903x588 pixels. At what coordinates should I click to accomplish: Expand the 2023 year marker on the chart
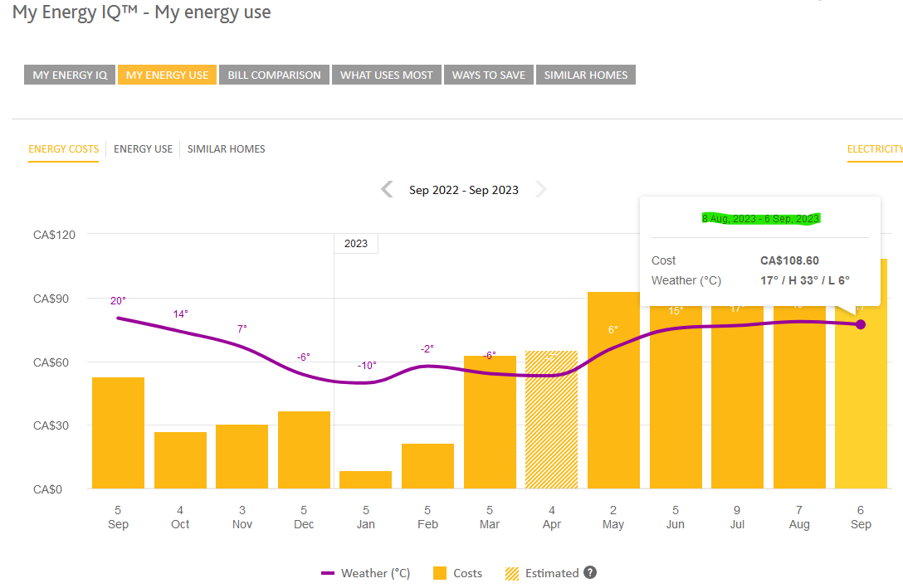pyautogui.click(x=356, y=243)
